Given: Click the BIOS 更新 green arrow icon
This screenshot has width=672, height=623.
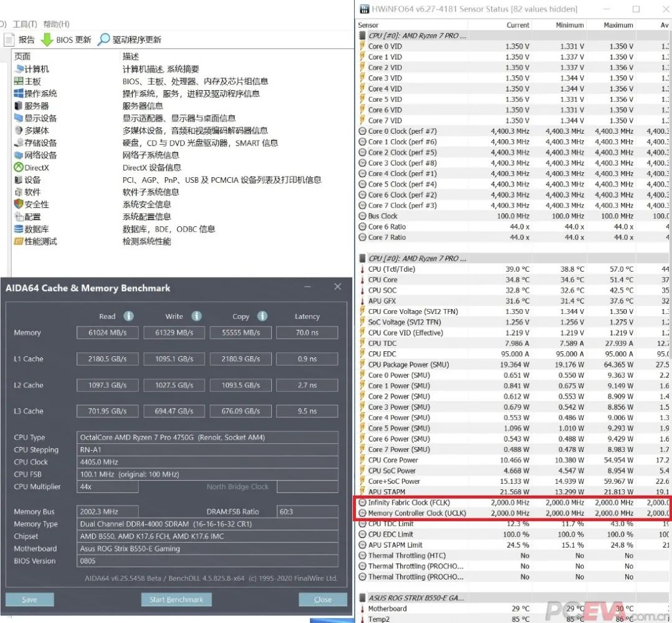Looking at the screenshot, I should 47,39.
